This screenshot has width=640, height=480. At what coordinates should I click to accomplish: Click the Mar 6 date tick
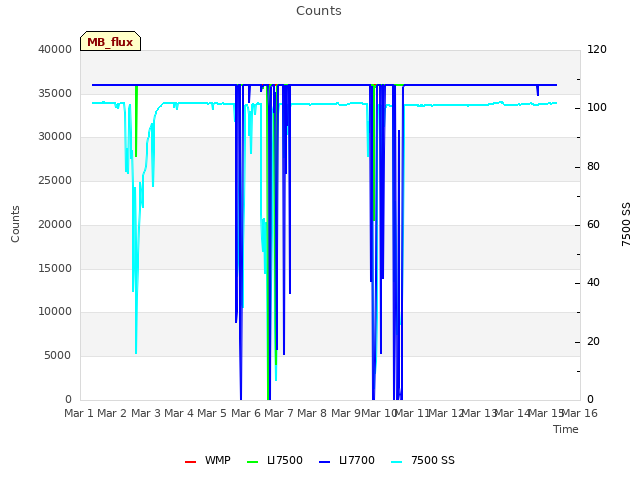click(x=246, y=413)
